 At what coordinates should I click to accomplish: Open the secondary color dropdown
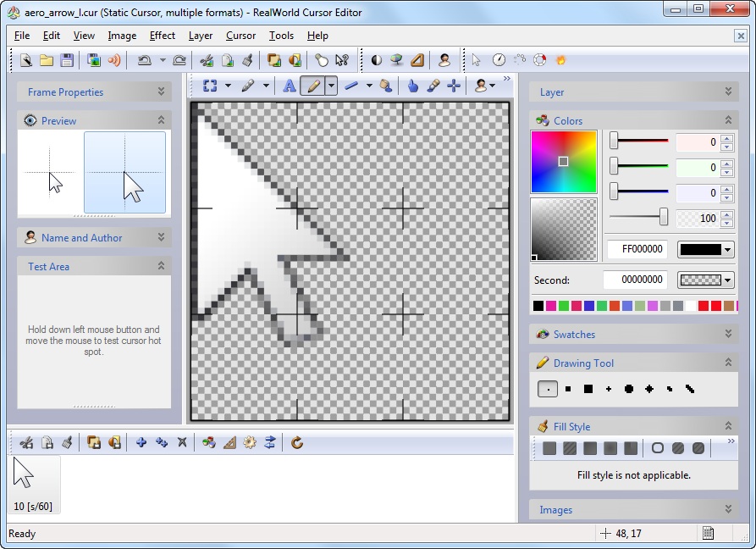point(728,280)
